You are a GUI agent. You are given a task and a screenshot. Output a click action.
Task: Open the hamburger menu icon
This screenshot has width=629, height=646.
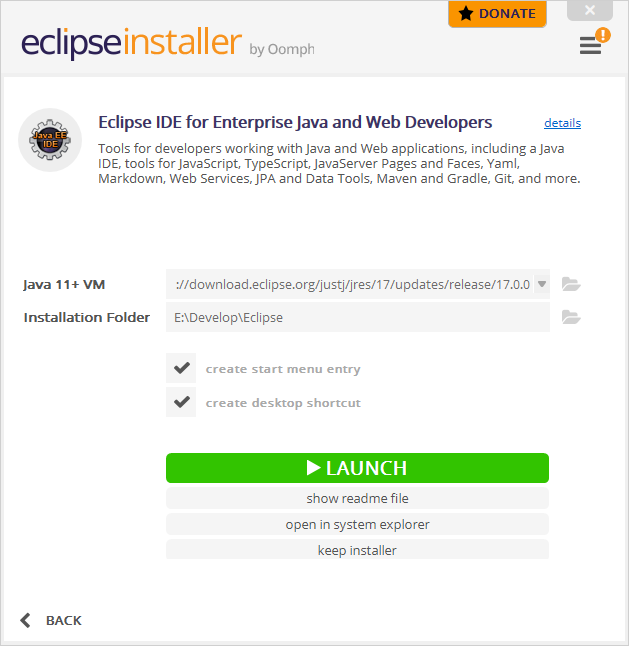coord(590,45)
